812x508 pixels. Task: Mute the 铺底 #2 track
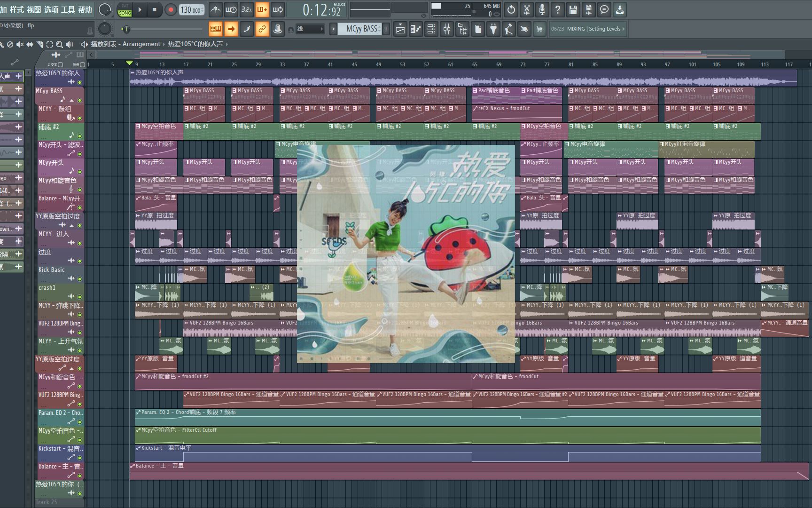(79, 136)
